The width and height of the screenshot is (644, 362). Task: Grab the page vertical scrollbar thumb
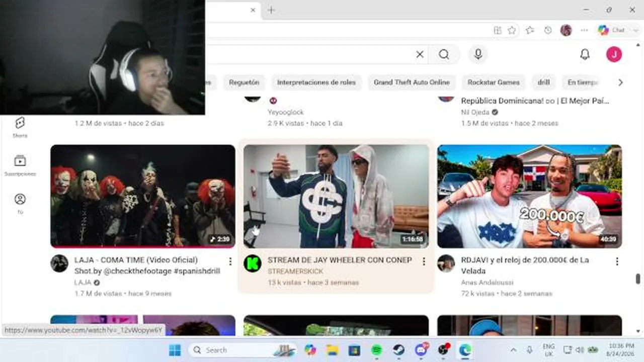(638, 279)
